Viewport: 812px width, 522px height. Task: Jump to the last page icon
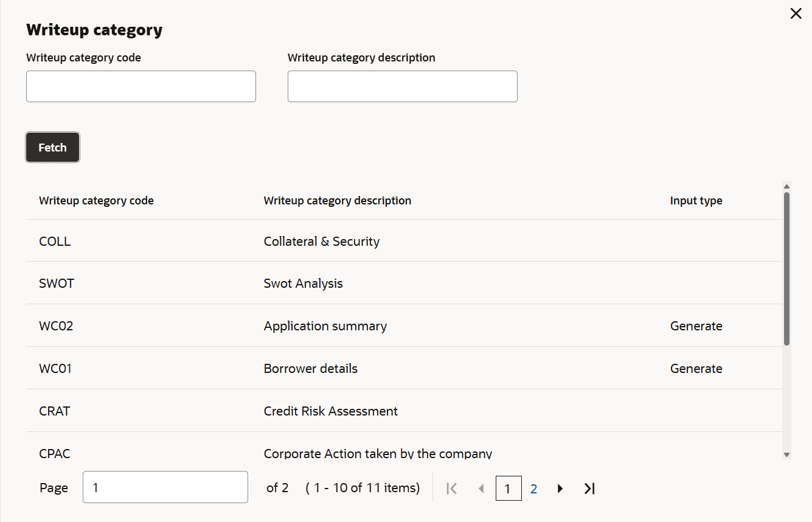[589, 488]
